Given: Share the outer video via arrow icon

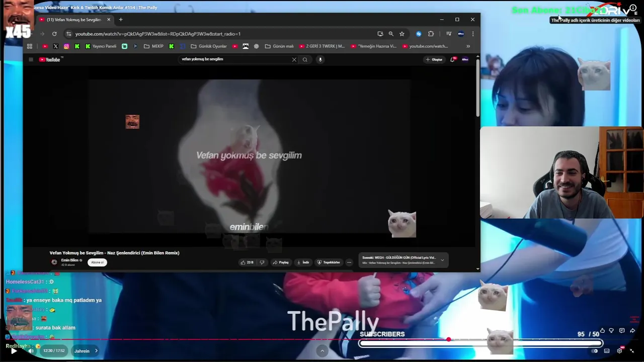Looking at the screenshot, I should (632, 331).
